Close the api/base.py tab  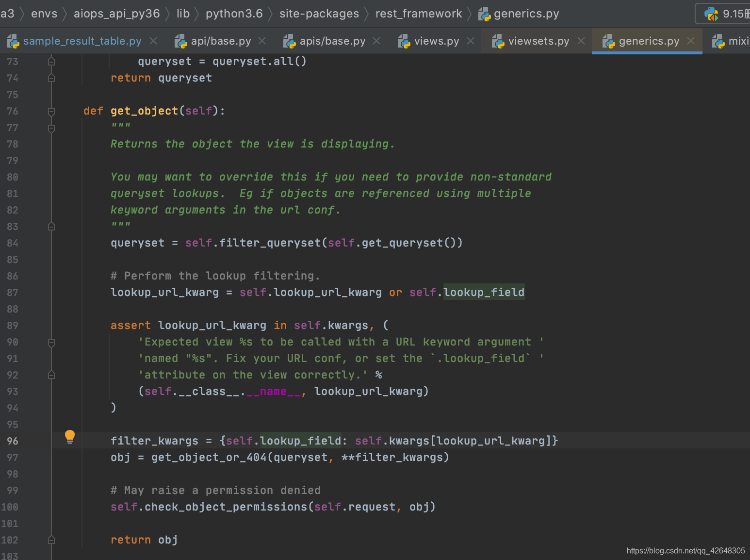(x=262, y=41)
